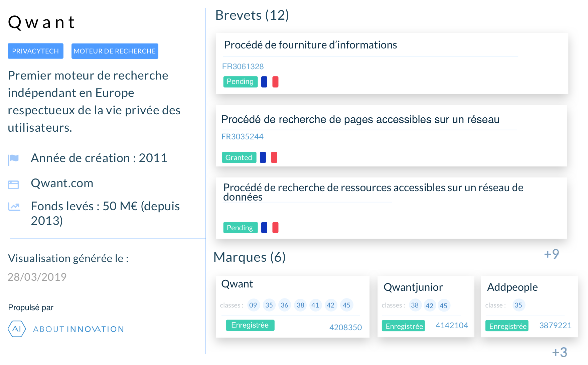Image resolution: width=588 pixels, height=365 pixels.
Task: Open Procédé de recherche de pages accessibles title
Action: click(x=360, y=119)
